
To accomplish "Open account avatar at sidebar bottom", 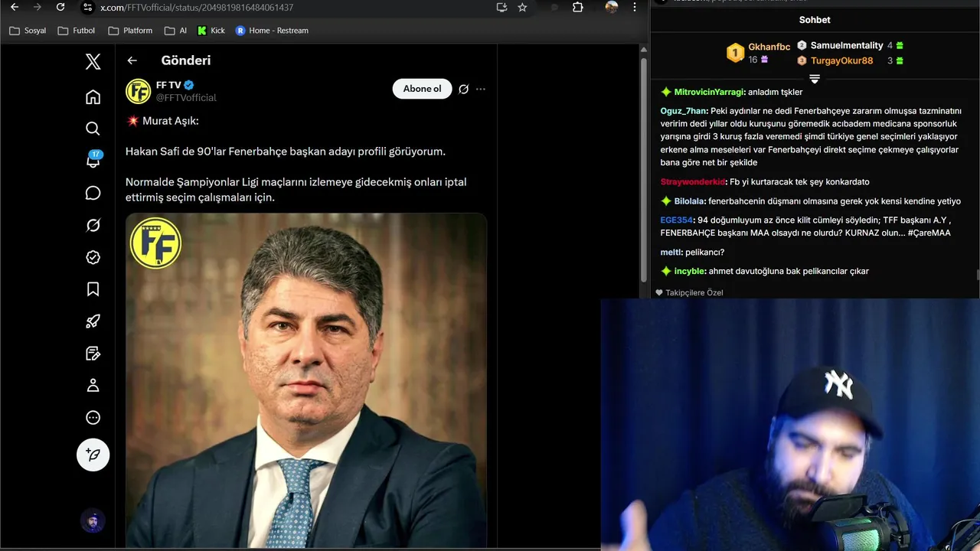I will [93, 522].
